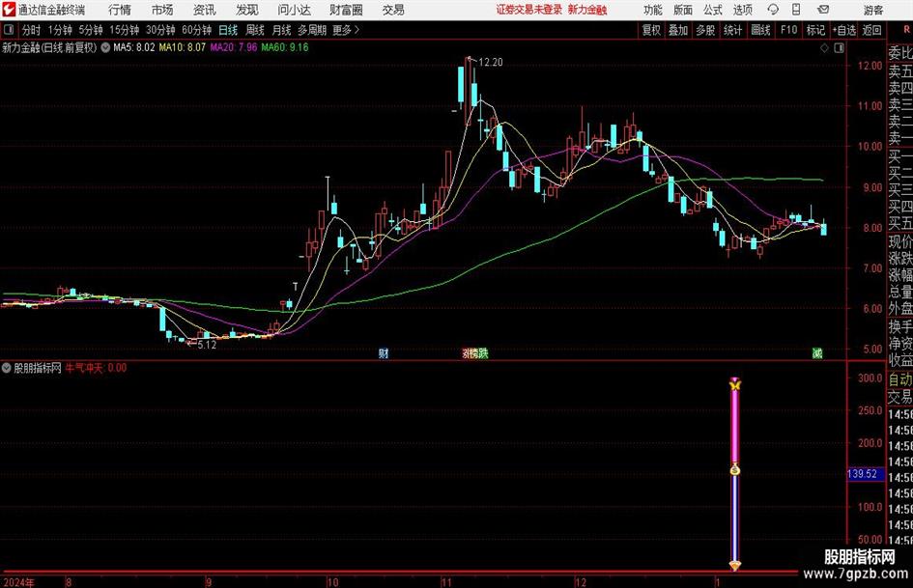
Task: Click the 2024年 label on time axis
Action: coord(18,582)
